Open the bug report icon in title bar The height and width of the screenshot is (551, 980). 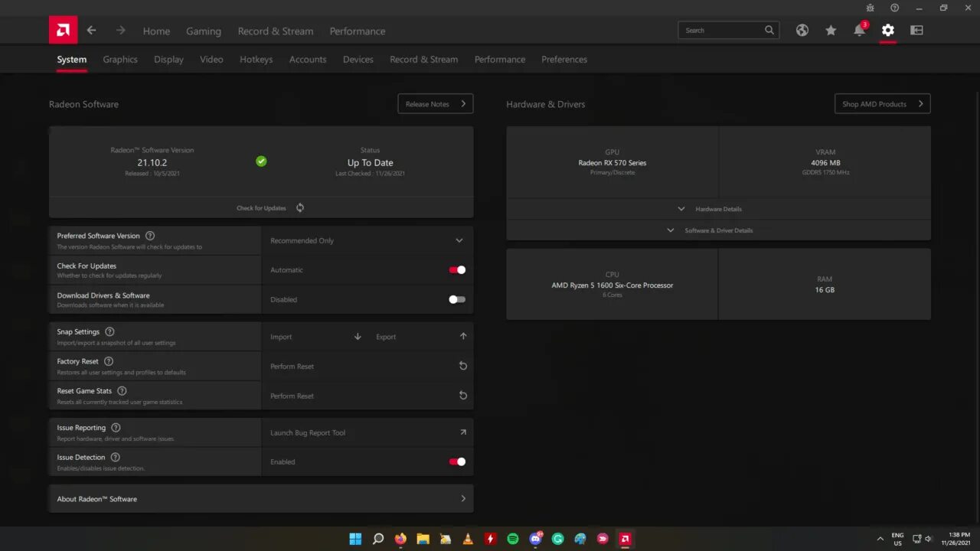tap(871, 8)
